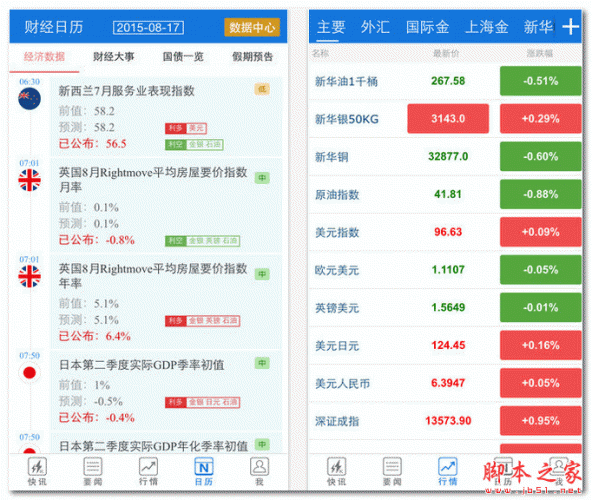Open the 新华油1千桶 row name
This screenshot has width=592, height=500.
coord(346,82)
